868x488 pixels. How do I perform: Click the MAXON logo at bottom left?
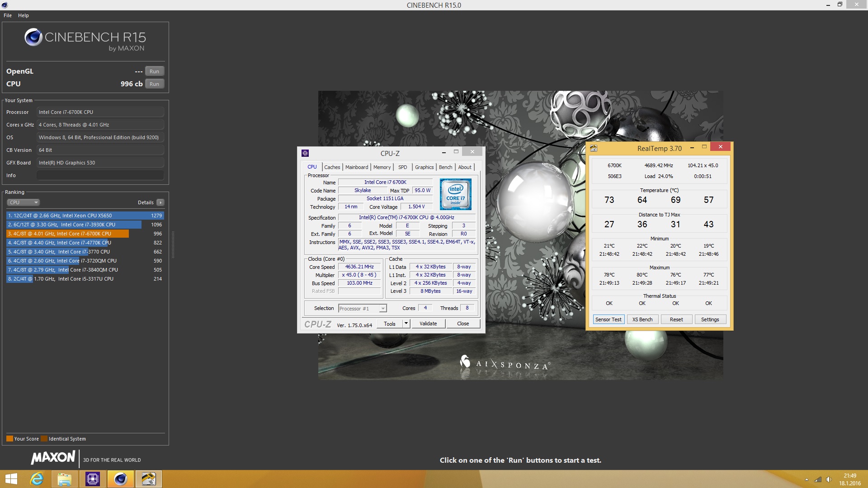(x=53, y=458)
